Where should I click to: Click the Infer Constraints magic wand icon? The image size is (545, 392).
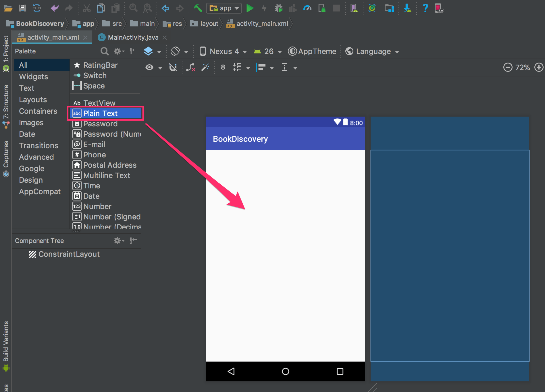[206, 67]
